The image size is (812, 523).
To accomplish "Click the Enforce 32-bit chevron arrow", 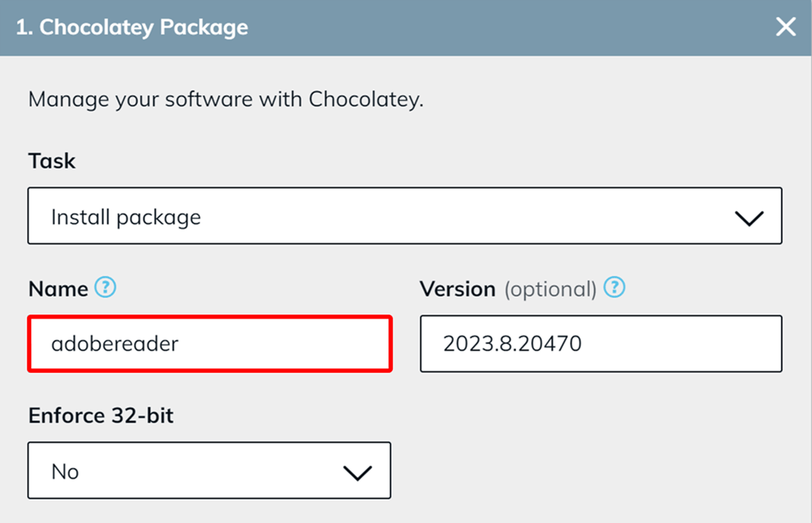I will click(357, 472).
